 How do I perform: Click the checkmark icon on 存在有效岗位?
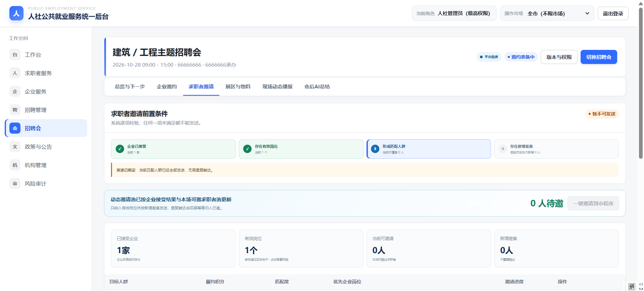[x=248, y=149]
